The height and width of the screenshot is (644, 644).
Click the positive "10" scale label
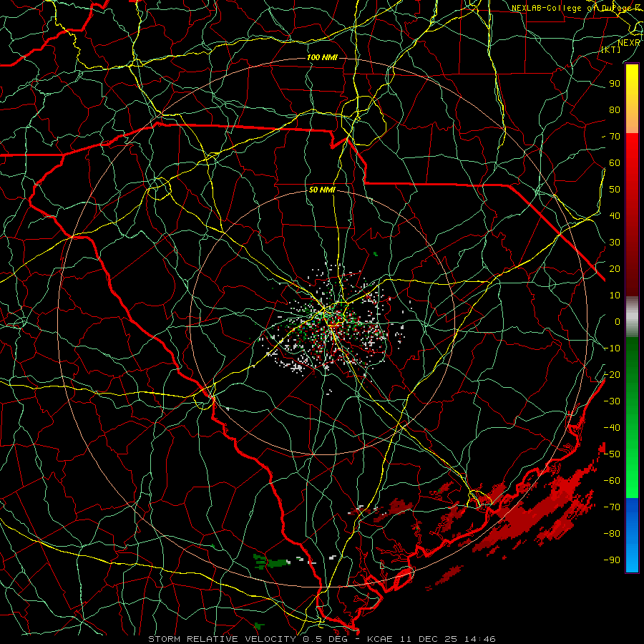615,296
